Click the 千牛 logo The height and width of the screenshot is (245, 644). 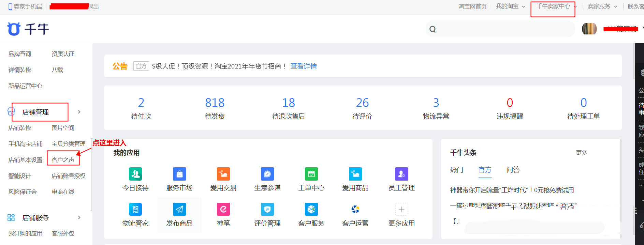(x=28, y=29)
